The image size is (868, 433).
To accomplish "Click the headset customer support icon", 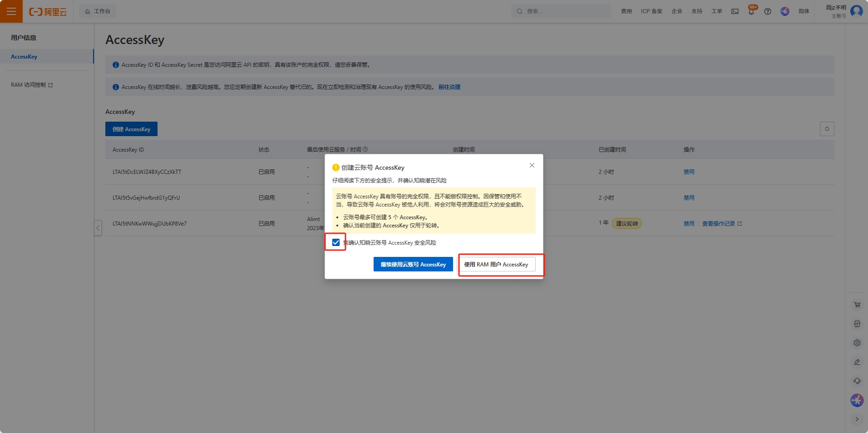I will point(857,381).
